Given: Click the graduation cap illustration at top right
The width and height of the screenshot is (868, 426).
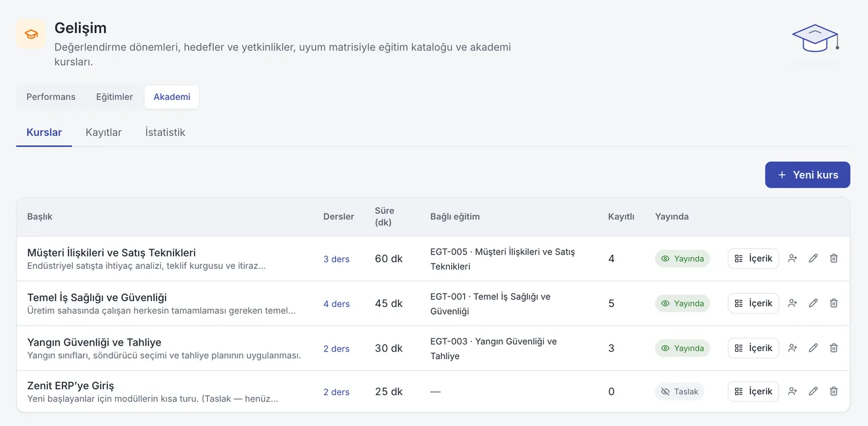Looking at the screenshot, I should (x=815, y=39).
